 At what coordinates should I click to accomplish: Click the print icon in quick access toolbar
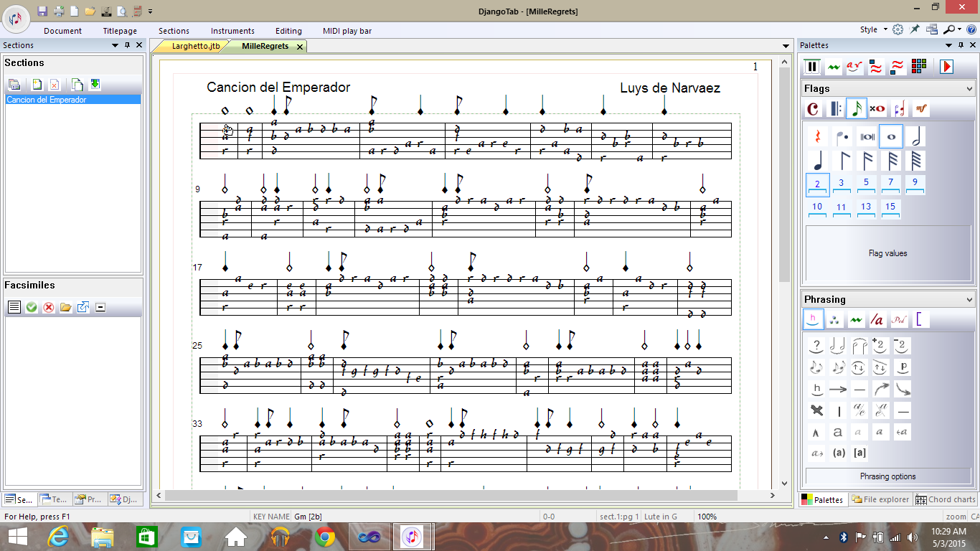point(58,11)
